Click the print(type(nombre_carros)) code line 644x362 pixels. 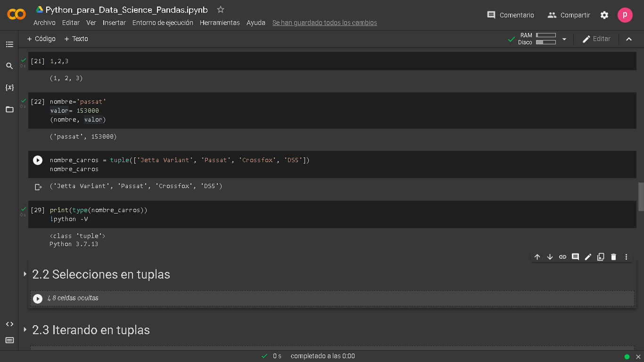tap(99, 210)
